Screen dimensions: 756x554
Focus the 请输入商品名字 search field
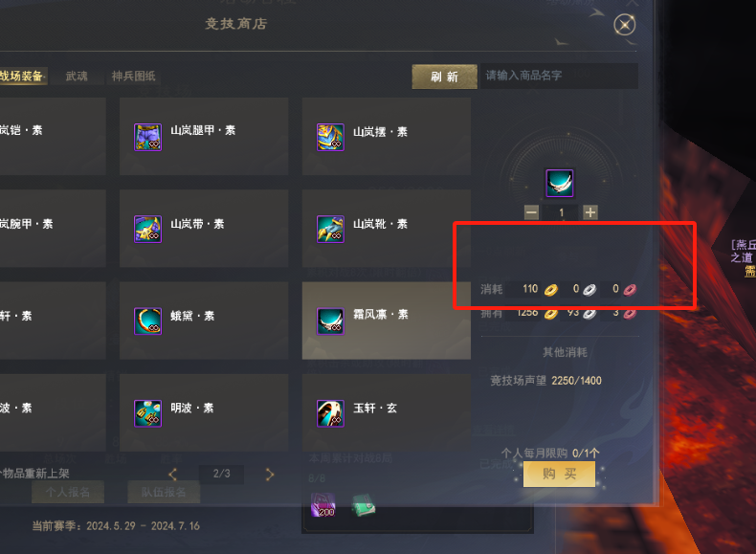[x=559, y=76]
